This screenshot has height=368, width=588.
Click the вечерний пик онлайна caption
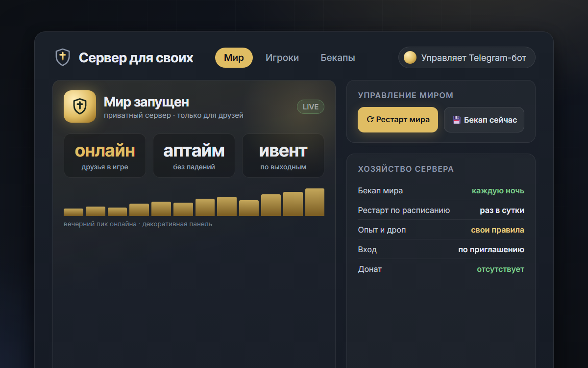click(138, 224)
